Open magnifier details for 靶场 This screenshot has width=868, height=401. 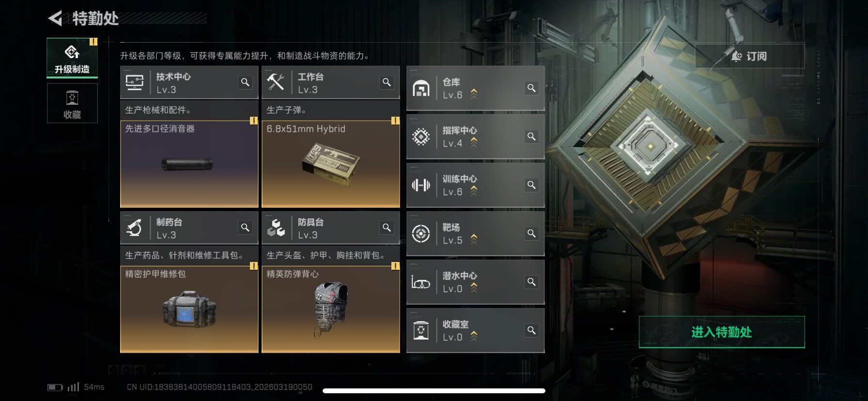click(x=531, y=233)
